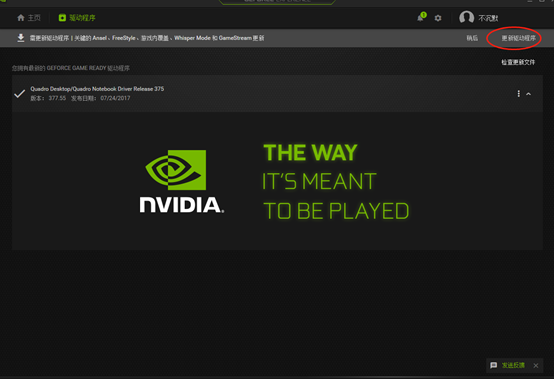Click the 更新驱动程序 button
This screenshot has height=379, width=554.
pyautogui.click(x=518, y=38)
